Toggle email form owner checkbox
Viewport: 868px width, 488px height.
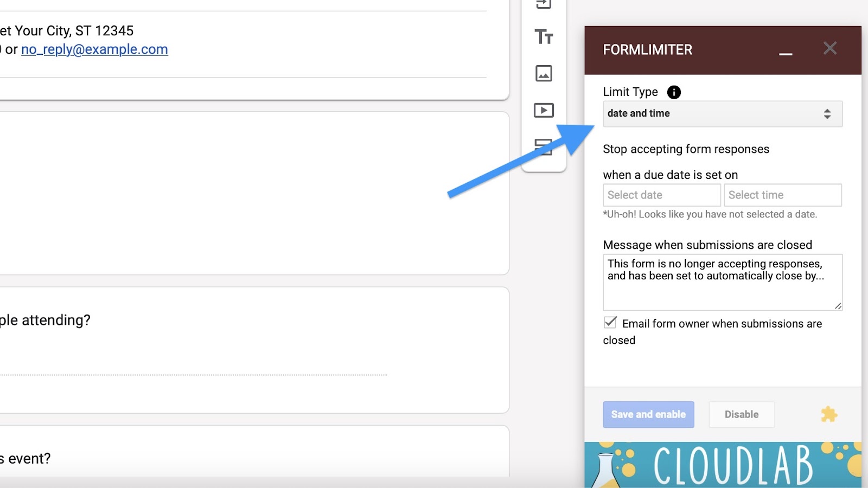click(610, 323)
